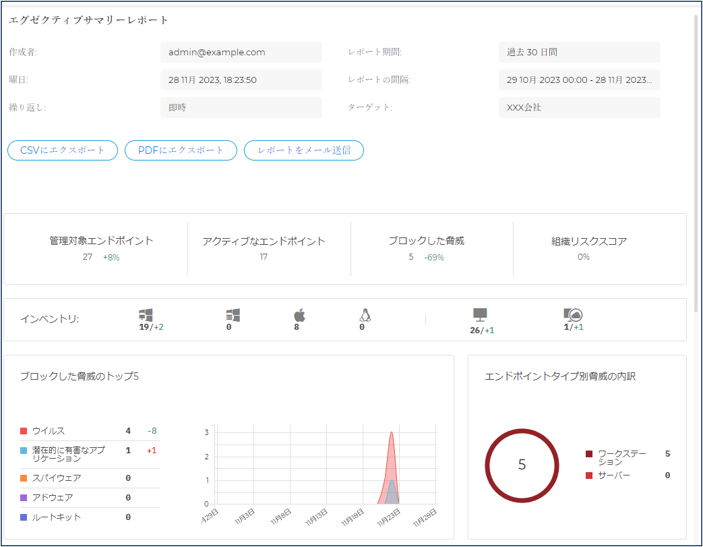Click the 即時 recurrence field
Viewport: 703px width, 547px height.
tap(241, 108)
